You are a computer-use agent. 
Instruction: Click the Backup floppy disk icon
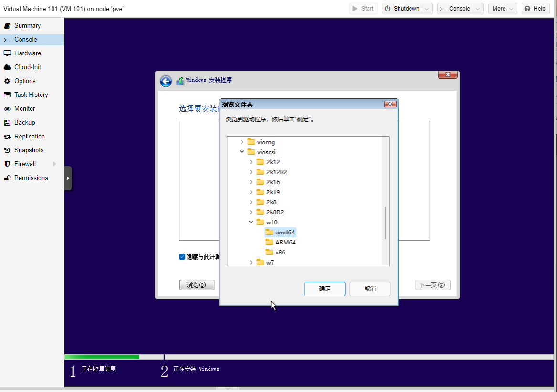[x=7, y=123]
